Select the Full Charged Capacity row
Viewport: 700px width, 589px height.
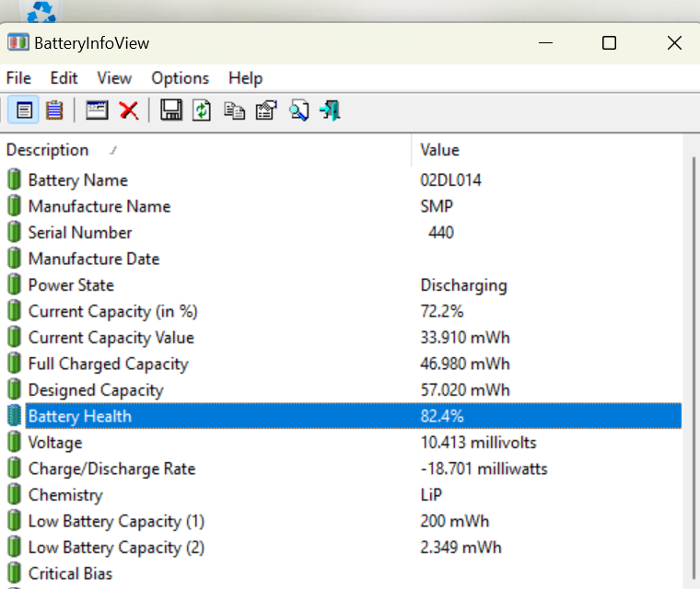coord(341,364)
